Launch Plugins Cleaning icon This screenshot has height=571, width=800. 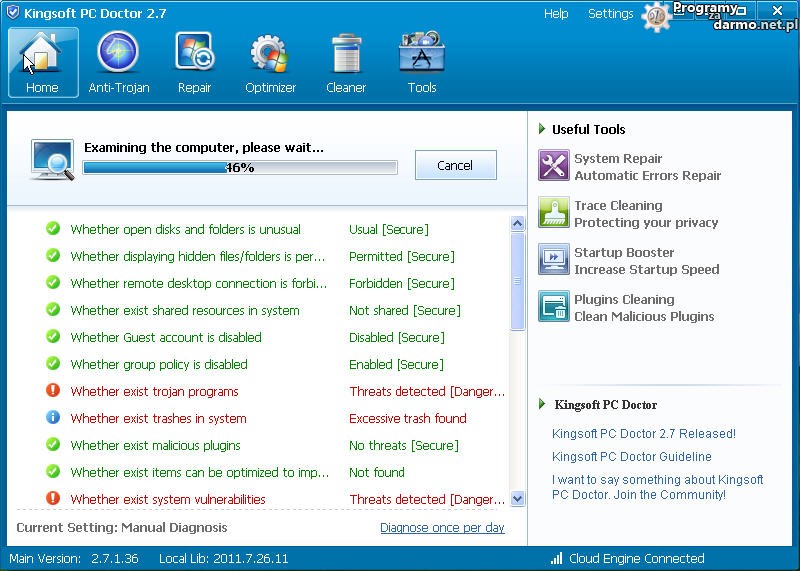point(554,307)
